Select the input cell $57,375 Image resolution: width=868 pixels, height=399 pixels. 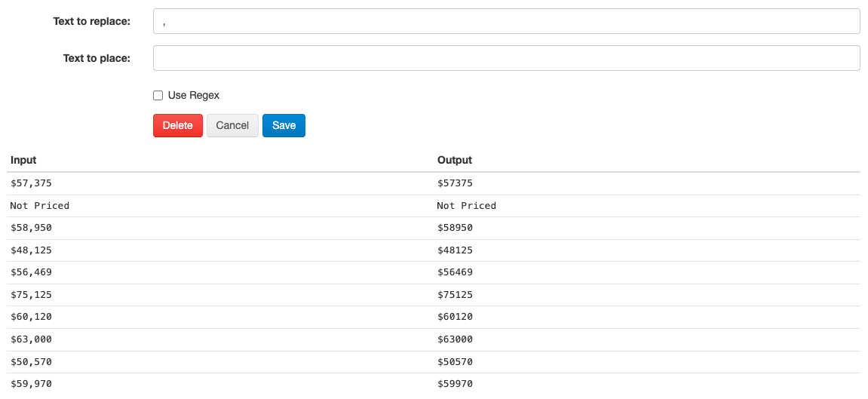[31, 183]
